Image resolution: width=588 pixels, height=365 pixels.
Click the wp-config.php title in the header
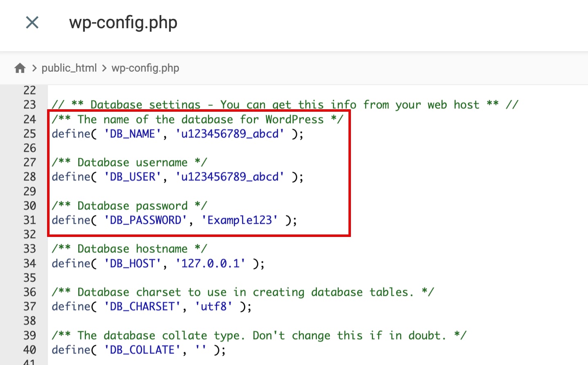[x=123, y=23]
